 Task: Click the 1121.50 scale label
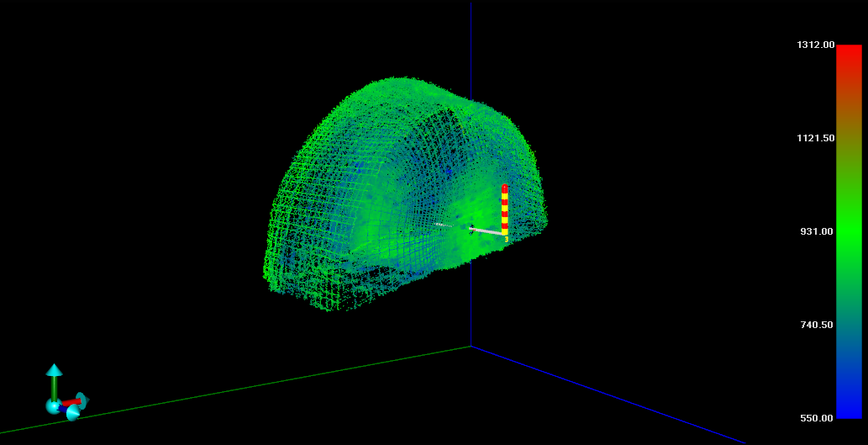click(x=815, y=138)
